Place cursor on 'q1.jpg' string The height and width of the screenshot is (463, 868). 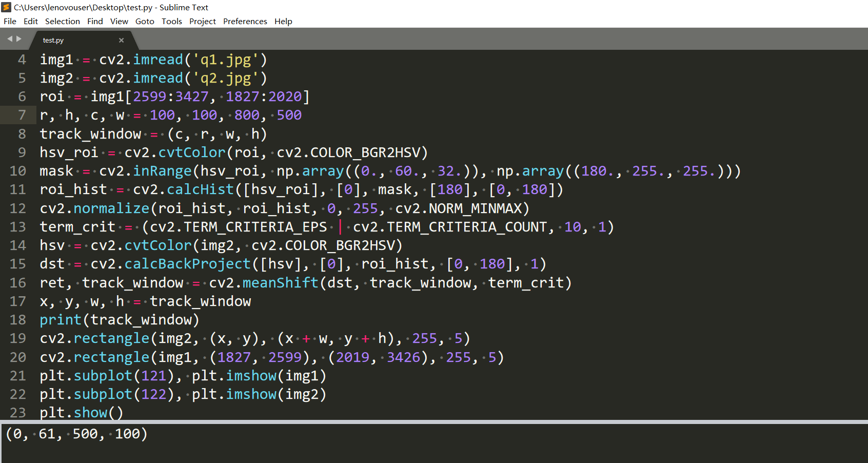226,60
